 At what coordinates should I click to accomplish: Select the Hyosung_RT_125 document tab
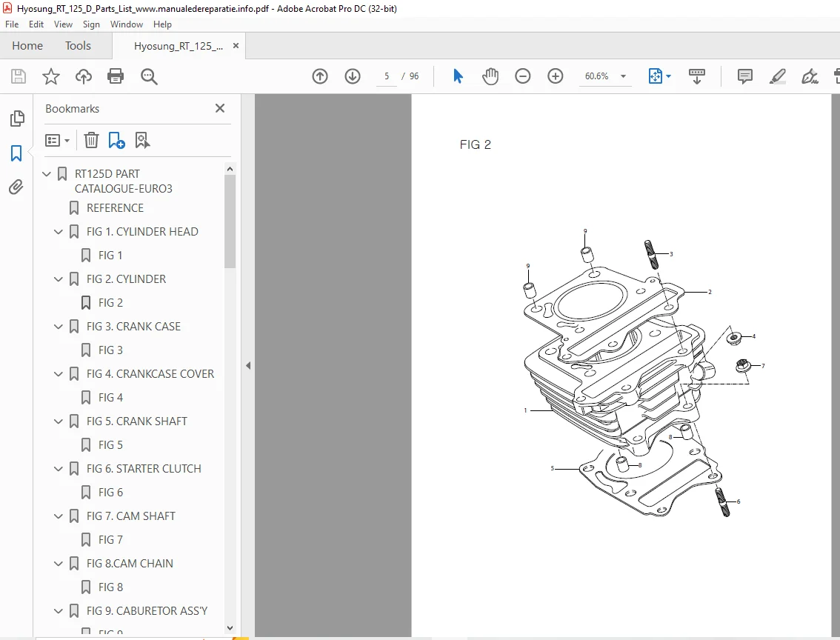[x=179, y=46]
